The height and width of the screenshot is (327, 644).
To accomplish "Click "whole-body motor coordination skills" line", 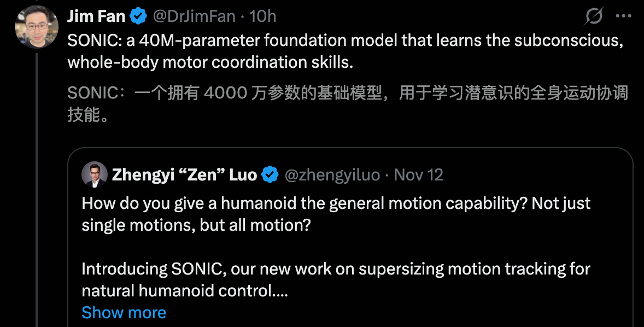I will (210, 62).
